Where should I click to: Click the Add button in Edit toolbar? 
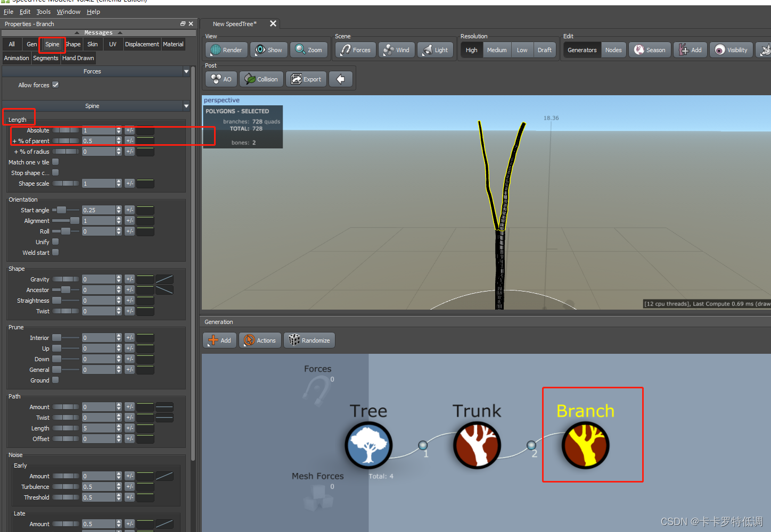point(690,50)
